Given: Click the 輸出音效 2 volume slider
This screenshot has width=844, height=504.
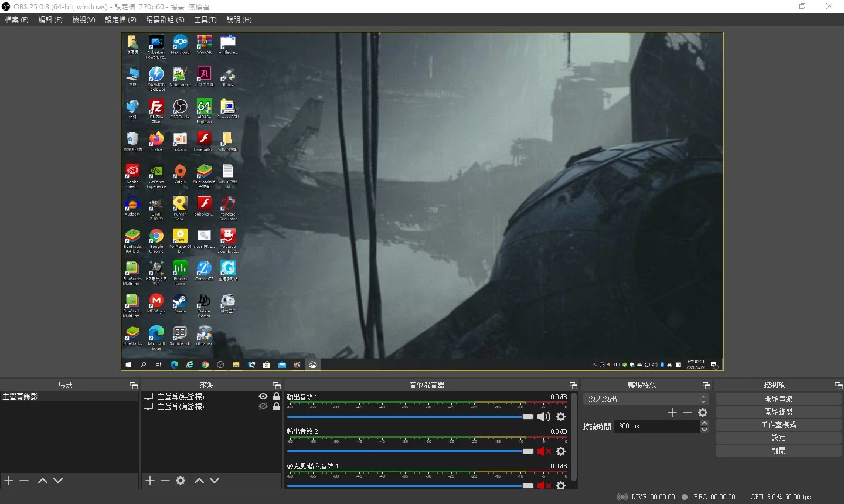Looking at the screenshot, I should pos(410,451).
